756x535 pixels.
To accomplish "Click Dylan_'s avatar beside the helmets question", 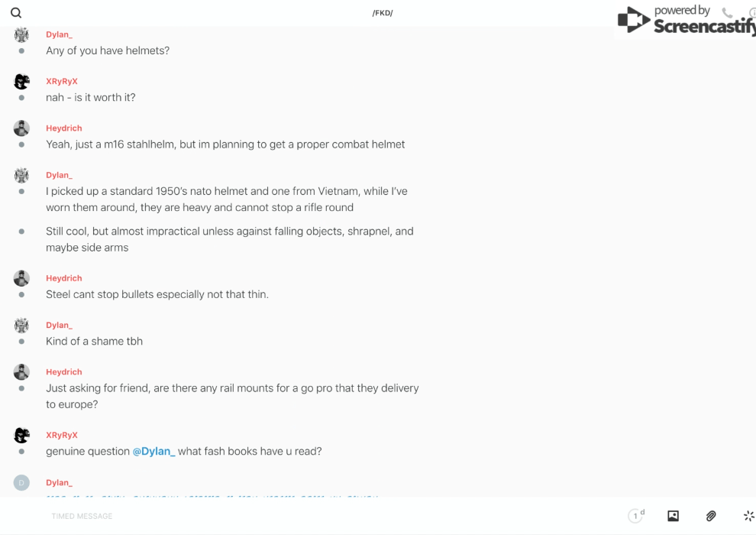I will coord(21,35).
